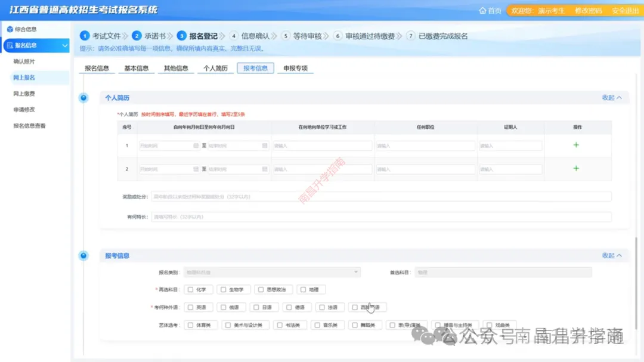The height and width of the screenshot is (362, 644).
Task: Add a row with row 1's green plus
Action: coord(576,145)
